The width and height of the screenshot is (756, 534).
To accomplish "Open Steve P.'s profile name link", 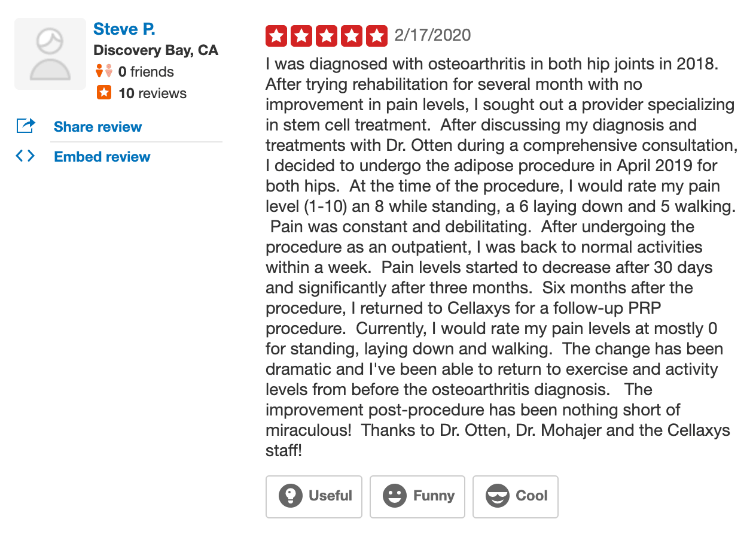I will 124,29.
